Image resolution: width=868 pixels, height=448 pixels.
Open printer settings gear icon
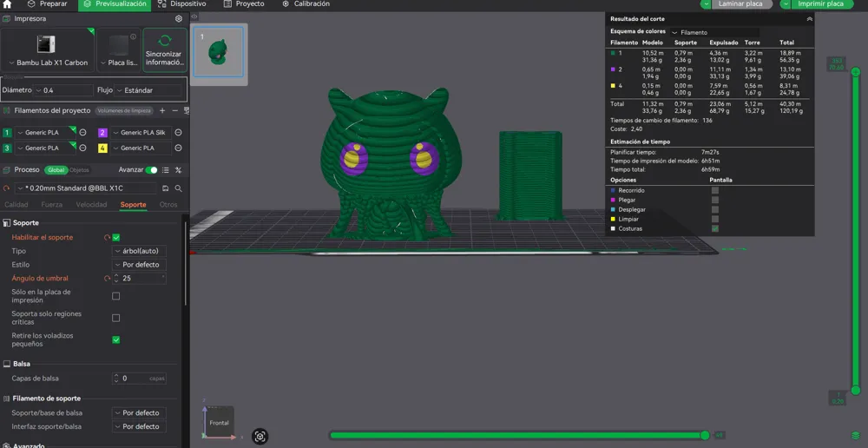[x=179, y=19]
